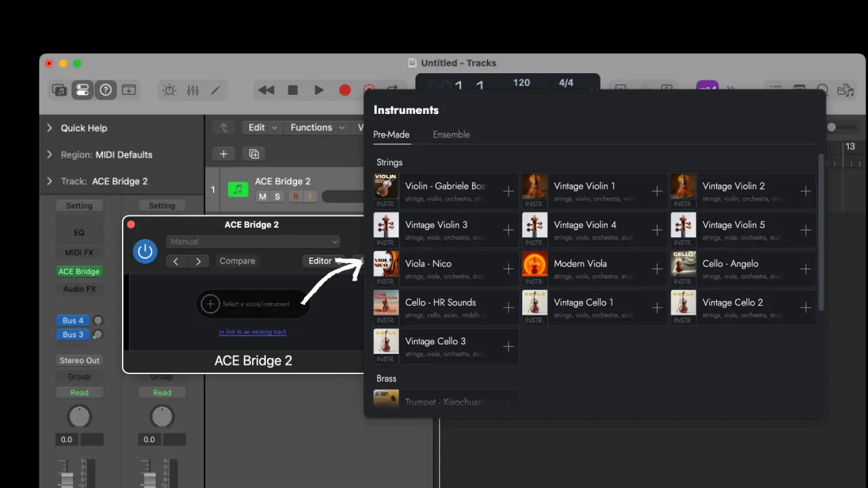
Task: Open the Edit menu in the tracks area
Action: (x=263, y=127)
